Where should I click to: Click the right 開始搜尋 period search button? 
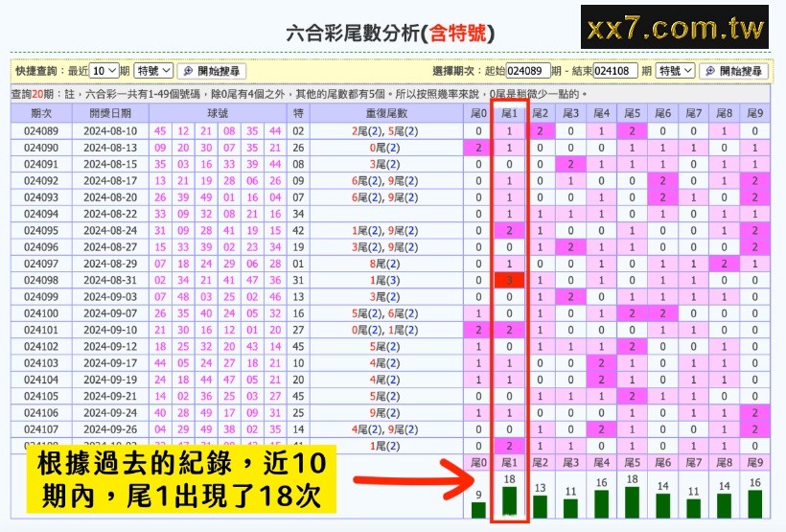(733, 71)
